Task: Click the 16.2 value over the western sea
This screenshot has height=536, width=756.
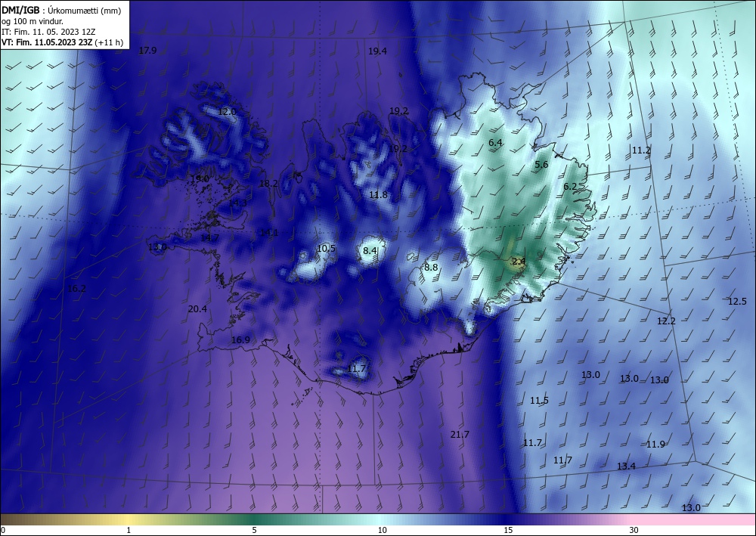Action: point(76,290)
